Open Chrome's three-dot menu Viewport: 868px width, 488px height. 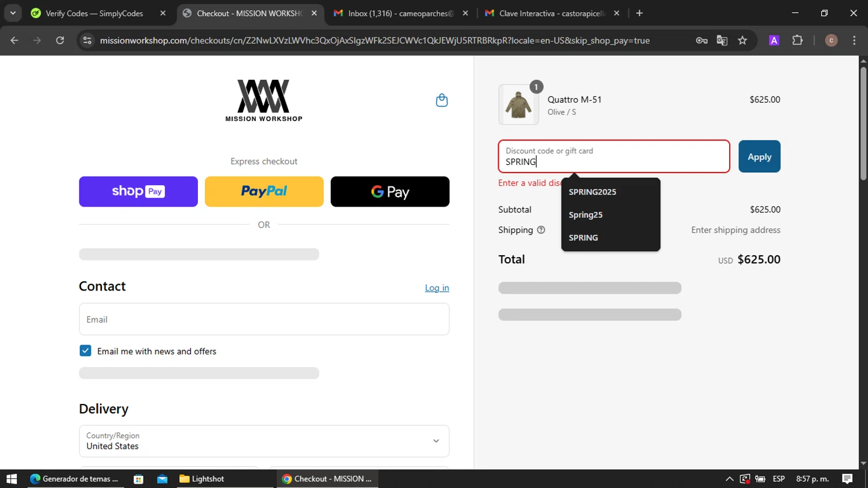(x=854, y=41)
